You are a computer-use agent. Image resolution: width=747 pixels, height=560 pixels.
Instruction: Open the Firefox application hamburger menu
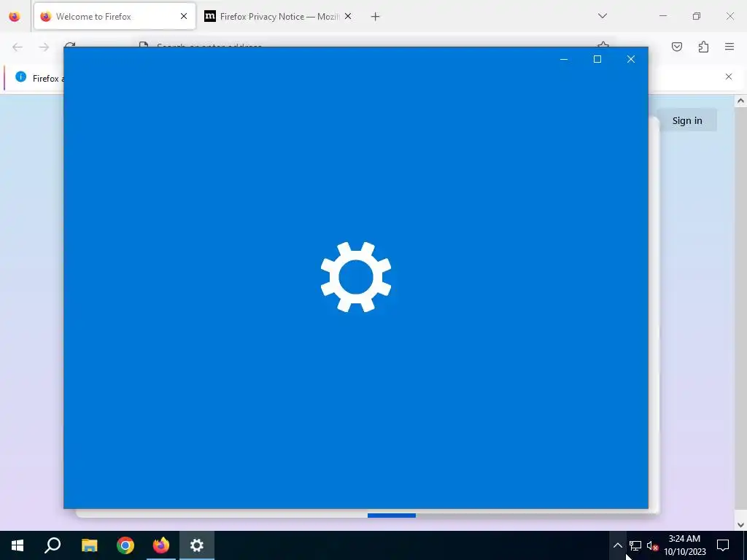pos(729,47)
